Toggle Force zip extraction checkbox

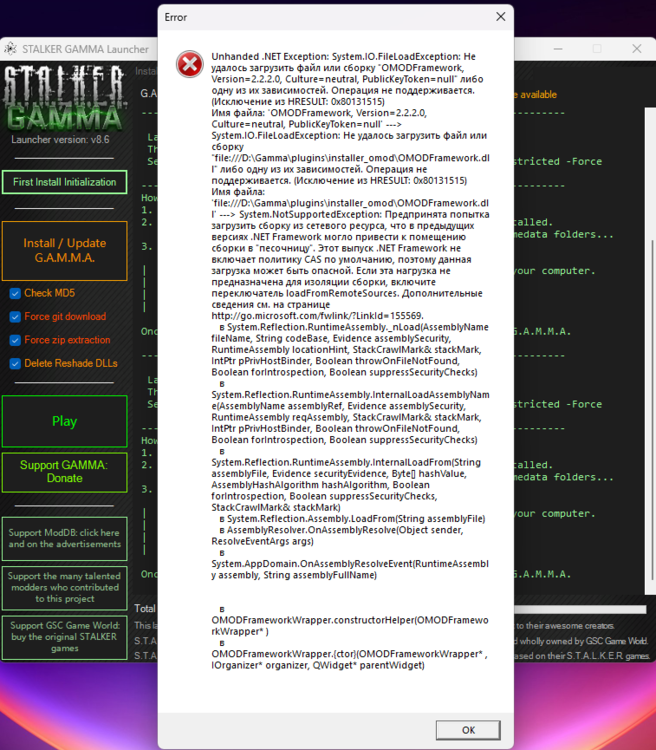click(x=15, y=340)
